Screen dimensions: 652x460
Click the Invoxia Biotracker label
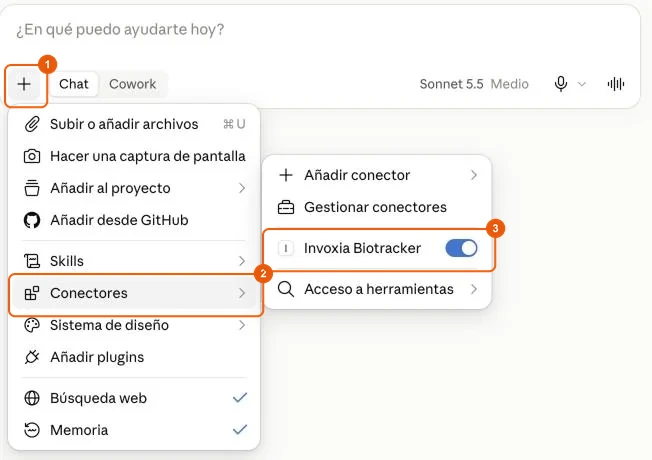click(362, 248)
